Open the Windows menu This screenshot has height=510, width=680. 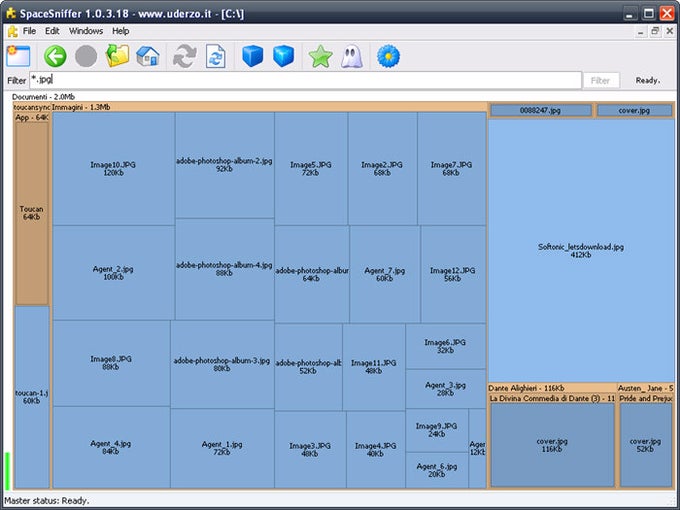(86, 31)
